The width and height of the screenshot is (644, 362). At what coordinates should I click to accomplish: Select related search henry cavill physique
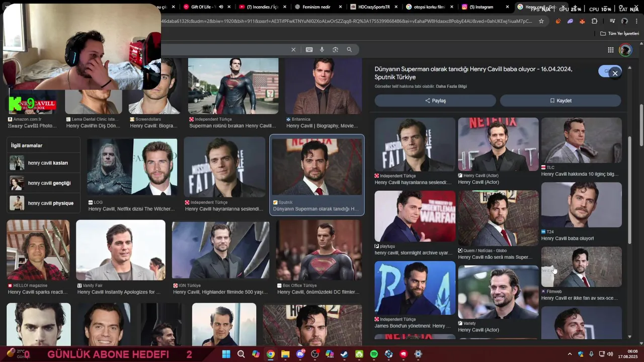[43, 203]
